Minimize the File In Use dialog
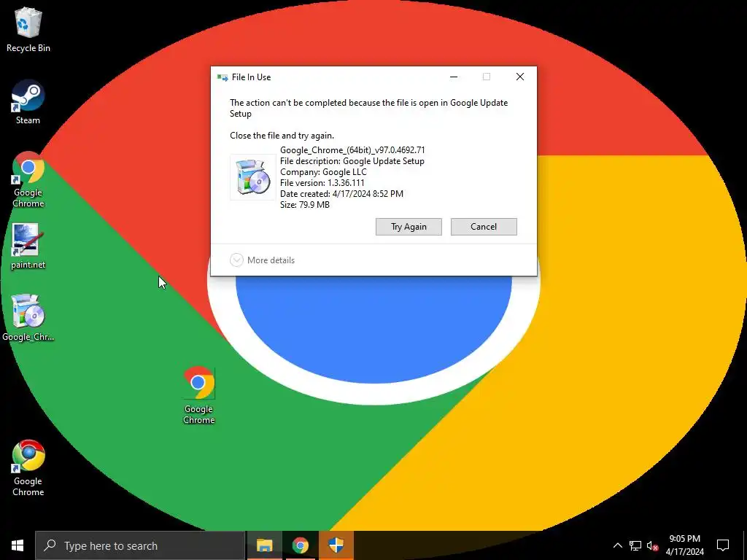 454,77
